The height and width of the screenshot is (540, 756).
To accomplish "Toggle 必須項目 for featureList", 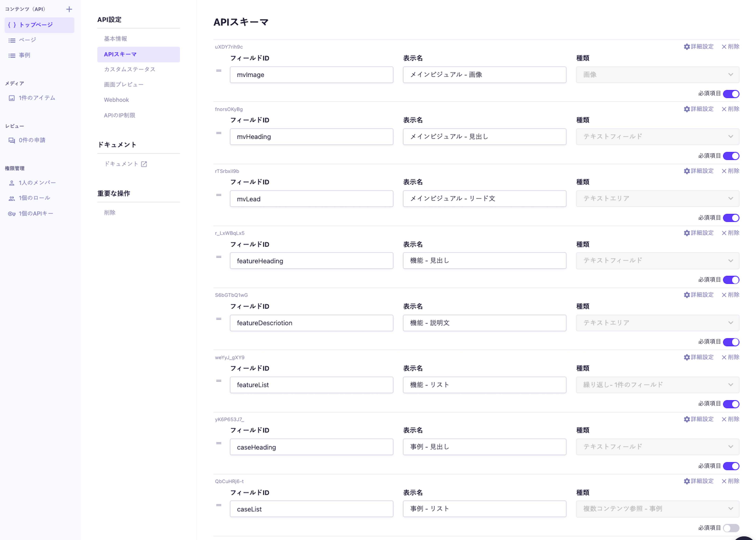I will (731, 404).
